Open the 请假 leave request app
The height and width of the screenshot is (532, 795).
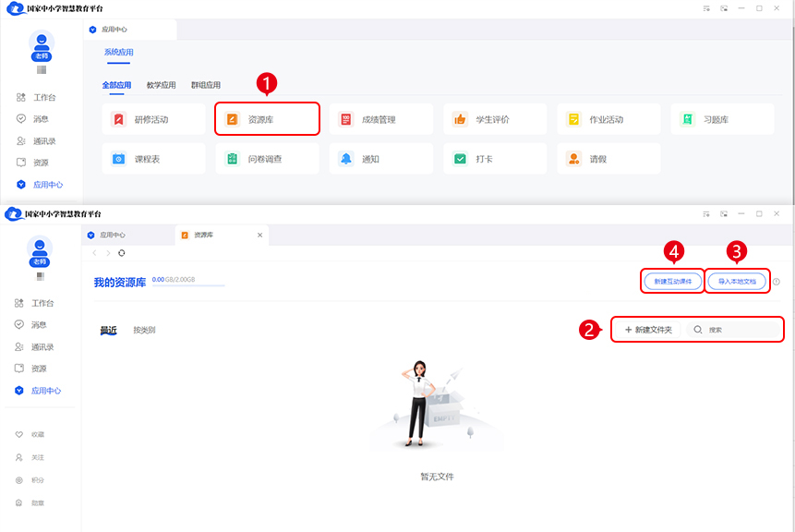tap(608, 159)
